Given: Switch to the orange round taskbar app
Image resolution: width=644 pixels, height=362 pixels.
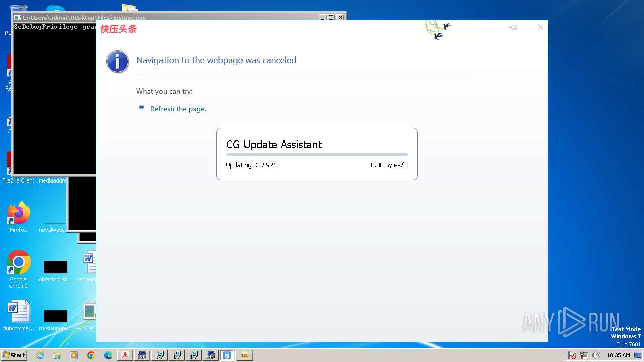Looking at the screenshot, I should click(x=245, y=355).
